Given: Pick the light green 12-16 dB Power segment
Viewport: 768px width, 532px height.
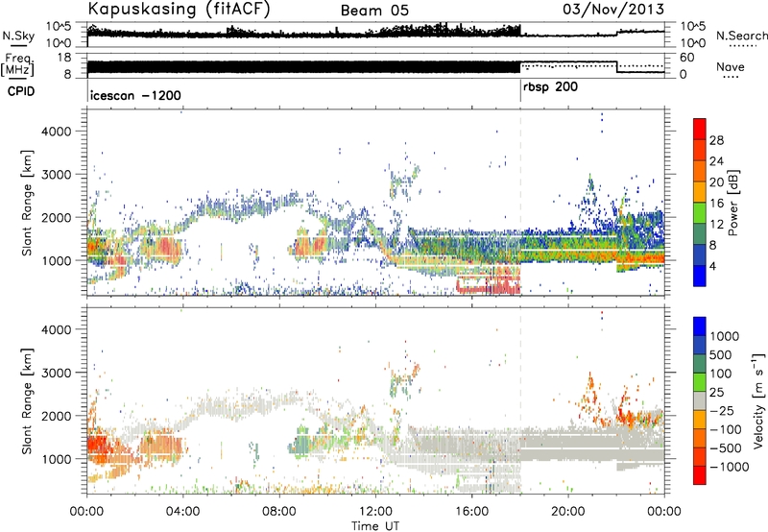Looking at the screenshot, I should pos(700,212).
